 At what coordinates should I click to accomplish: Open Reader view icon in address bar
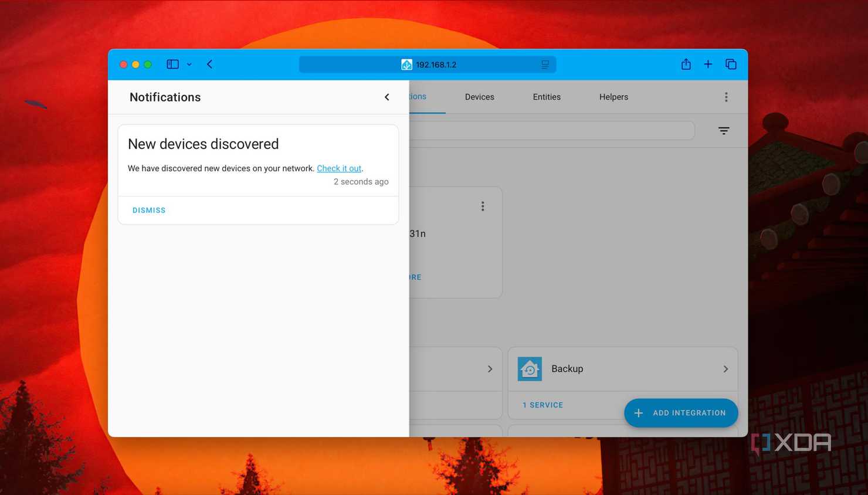(545, 65)
